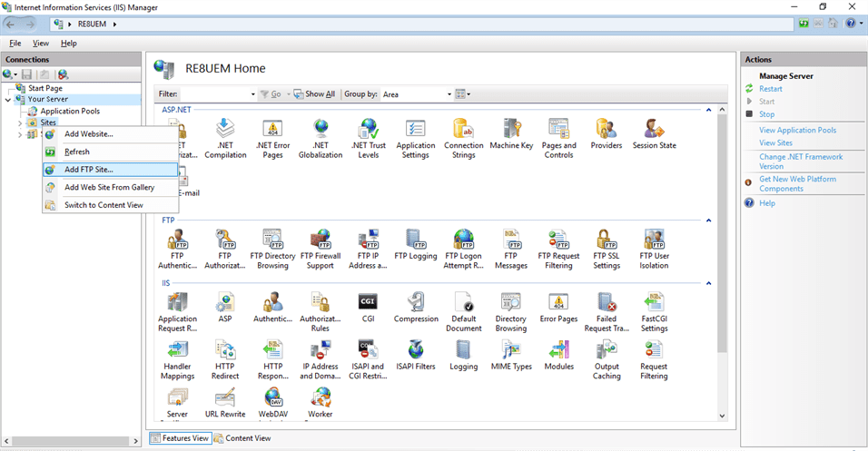The image size is (868, 451).
Task: Open MIME Types icon
Action: point(511,356)
